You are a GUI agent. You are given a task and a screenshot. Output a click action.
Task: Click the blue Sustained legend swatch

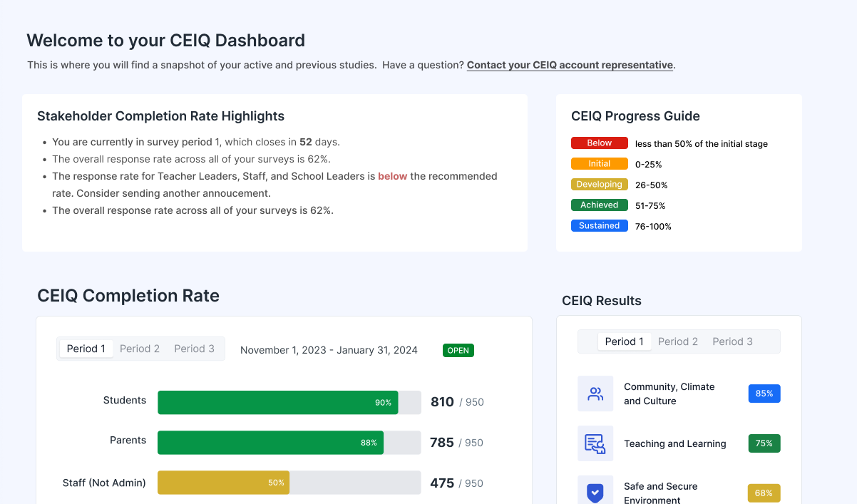(599, 226)
